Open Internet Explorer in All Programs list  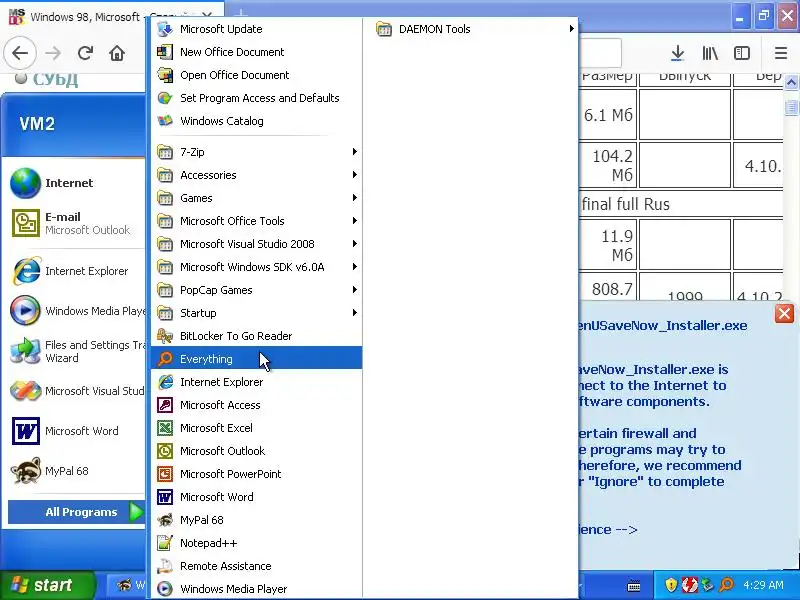(x=257, y=382)
